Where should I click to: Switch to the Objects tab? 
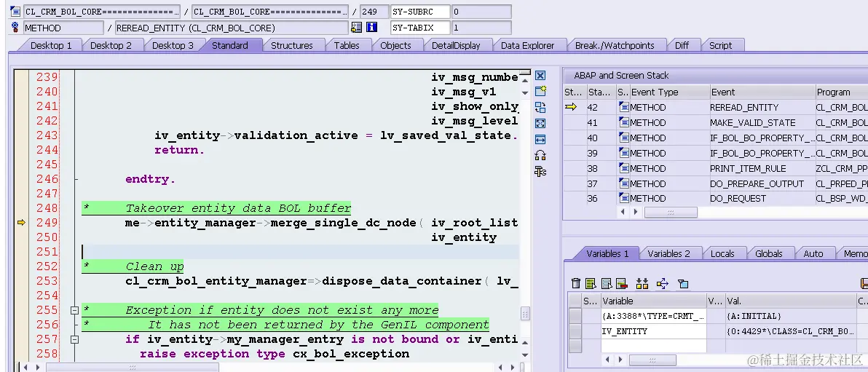click(x=395, y=45)
